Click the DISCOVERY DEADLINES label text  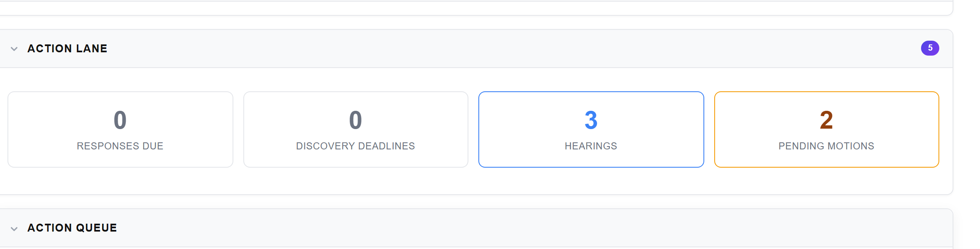[x=355, y=146]
